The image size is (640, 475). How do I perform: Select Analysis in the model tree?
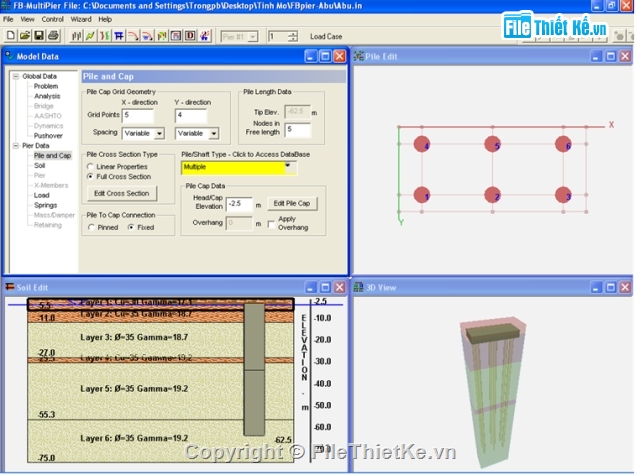coord(47,96)
